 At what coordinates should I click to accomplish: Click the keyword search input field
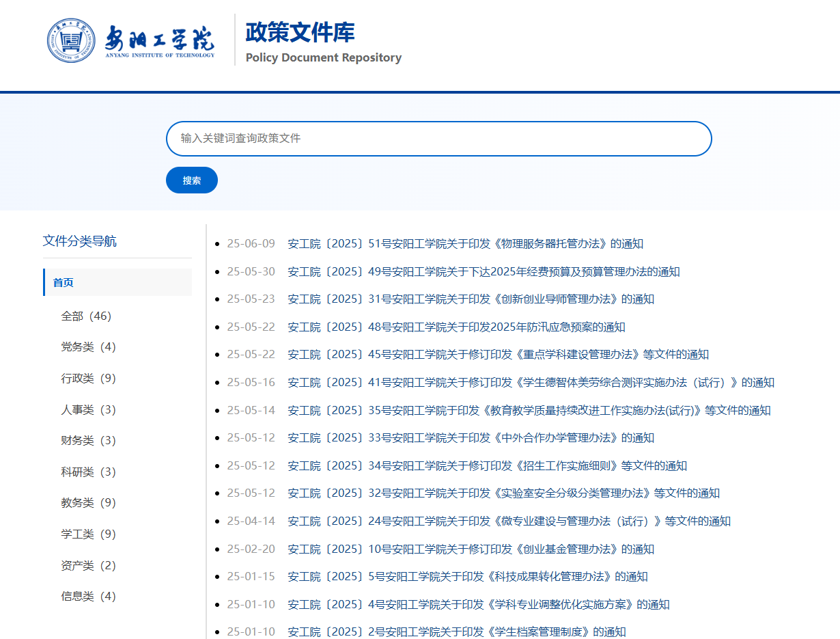[438, 139]
